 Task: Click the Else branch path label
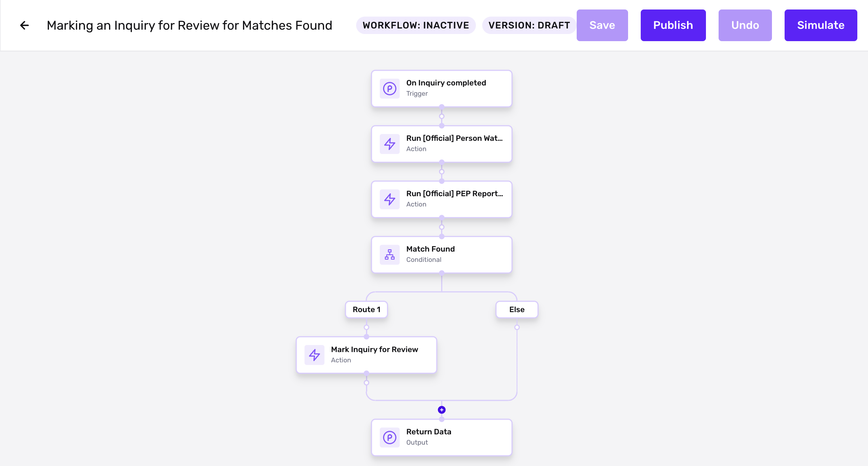click(515, 310)
